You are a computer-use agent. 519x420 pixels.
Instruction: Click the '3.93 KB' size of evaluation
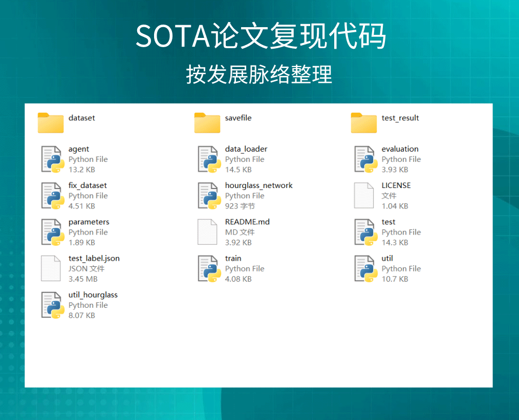395,170
